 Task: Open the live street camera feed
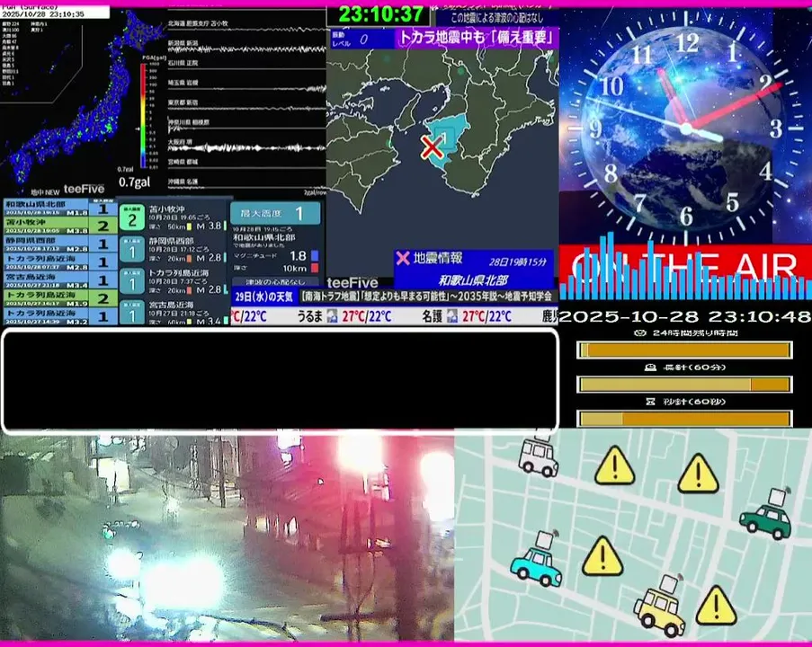coord(227,537)
